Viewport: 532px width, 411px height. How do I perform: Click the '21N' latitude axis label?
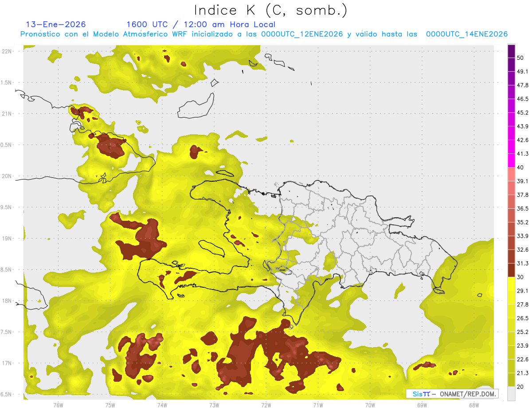(x=7, y=114)
